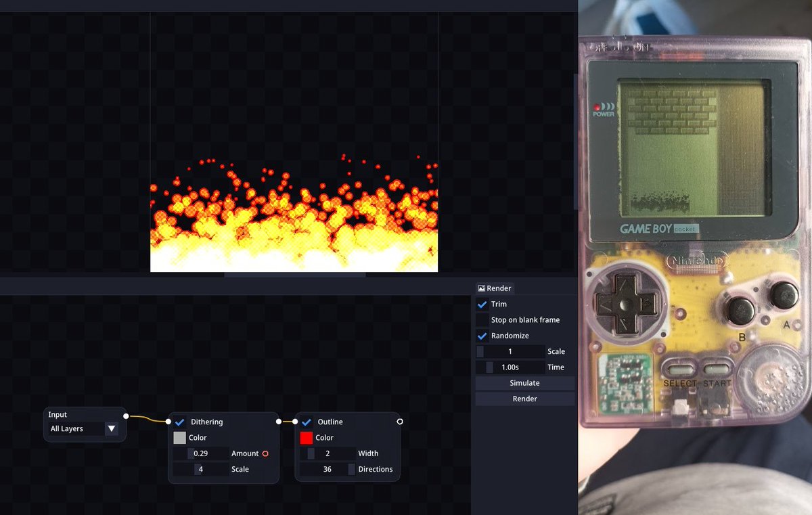Click the Dithering node's output port

(x=278, y=421)
